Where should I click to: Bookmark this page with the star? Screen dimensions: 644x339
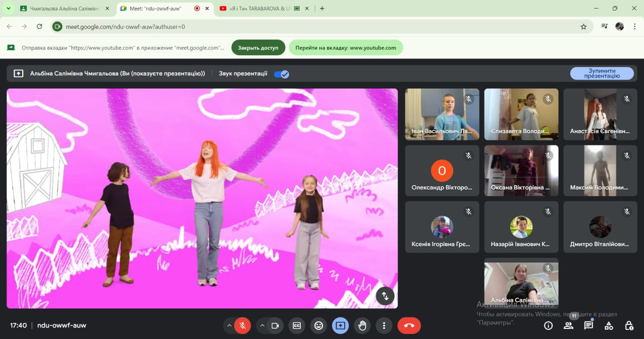(584, 27)
